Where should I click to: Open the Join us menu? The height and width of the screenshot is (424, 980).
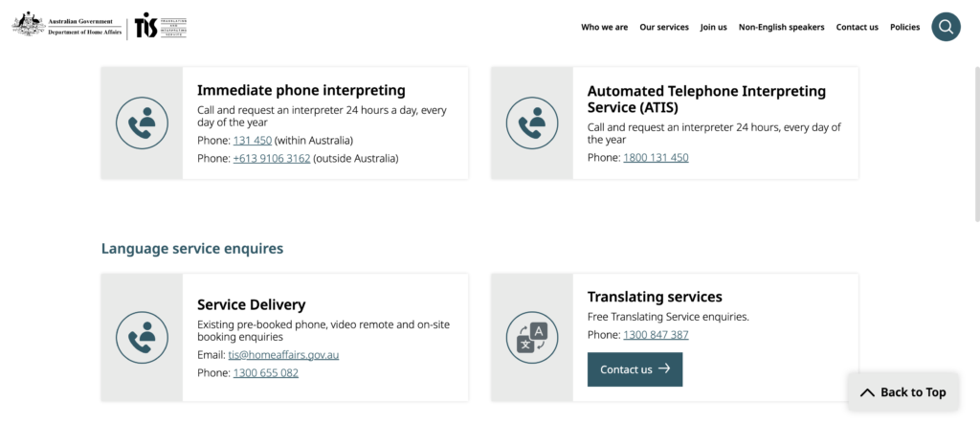point(713,27)
